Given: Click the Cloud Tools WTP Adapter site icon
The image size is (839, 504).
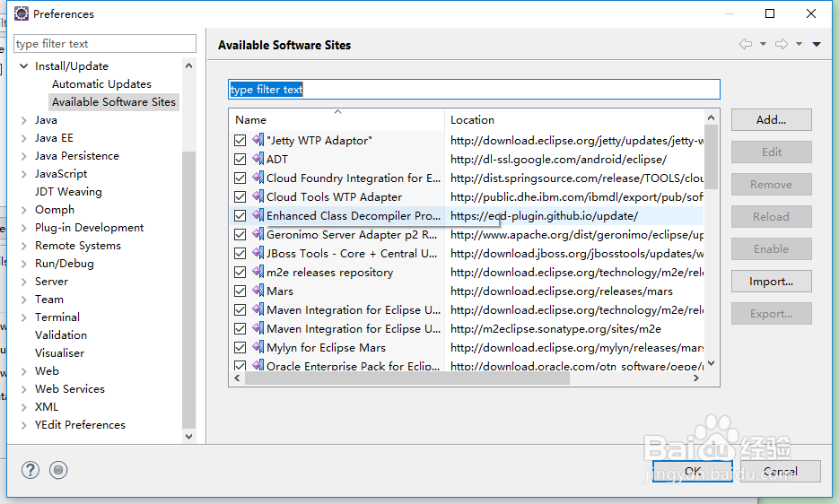Looking at the screenshot, I should point(258,196).
